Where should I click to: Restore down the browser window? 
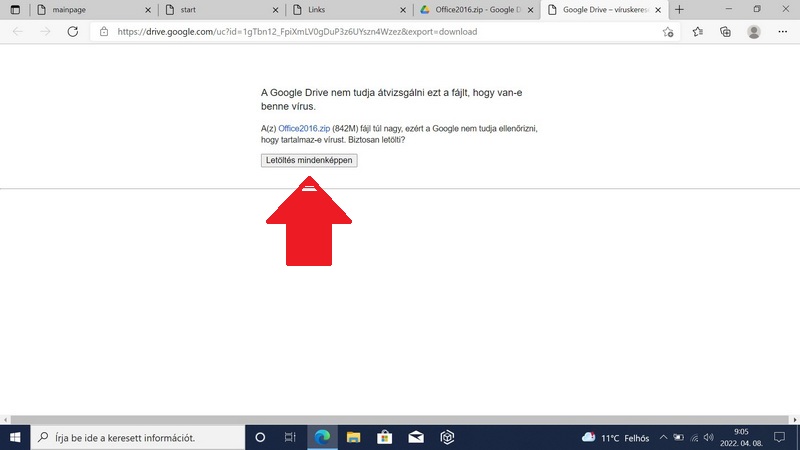(x=757, y=9)
